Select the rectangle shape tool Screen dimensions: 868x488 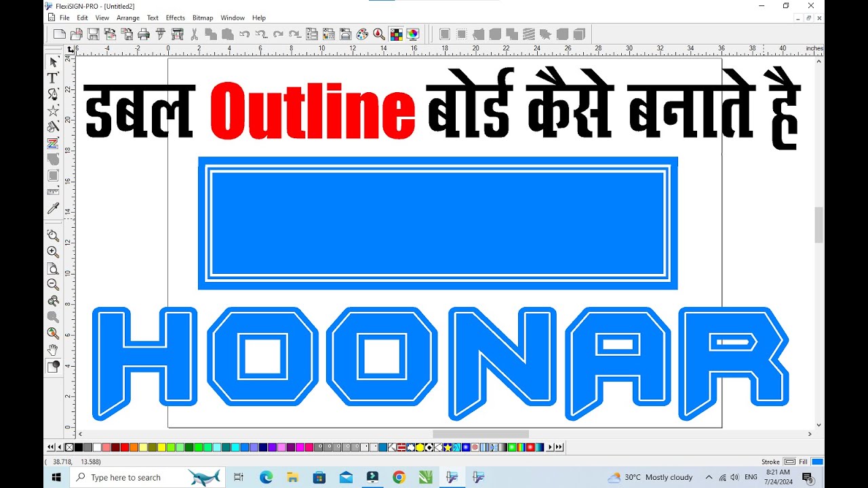[x=53, y=176]
